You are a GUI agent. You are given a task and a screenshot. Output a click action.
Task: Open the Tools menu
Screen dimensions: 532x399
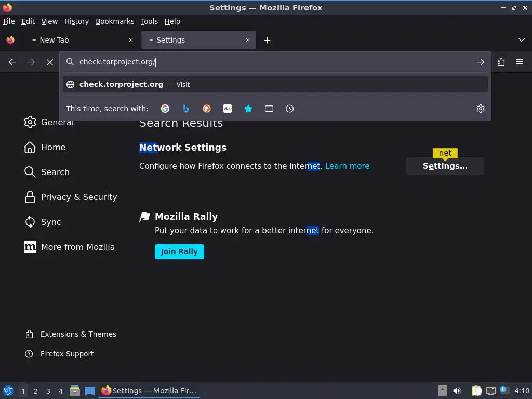pyautogui.click(x=149, y=21)
